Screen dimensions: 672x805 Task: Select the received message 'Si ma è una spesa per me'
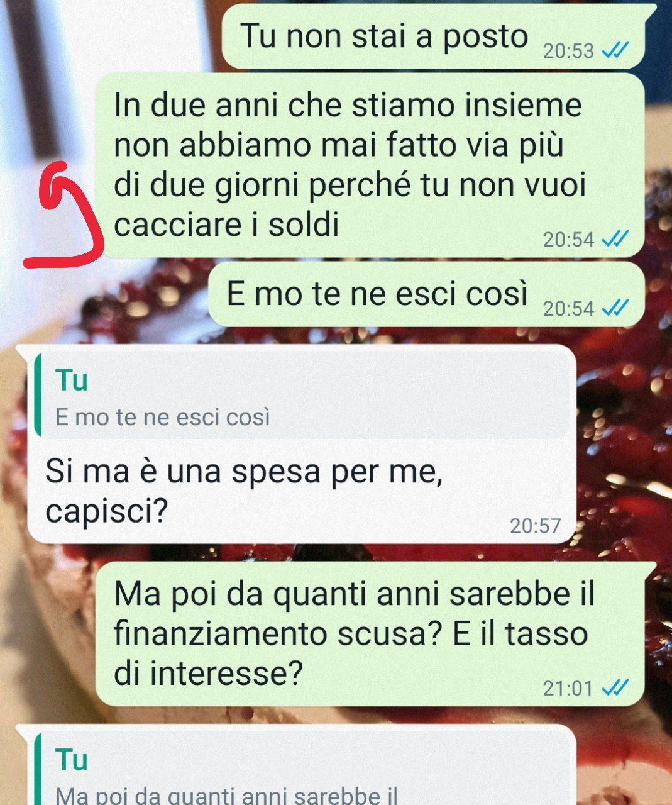pos(301,444)
